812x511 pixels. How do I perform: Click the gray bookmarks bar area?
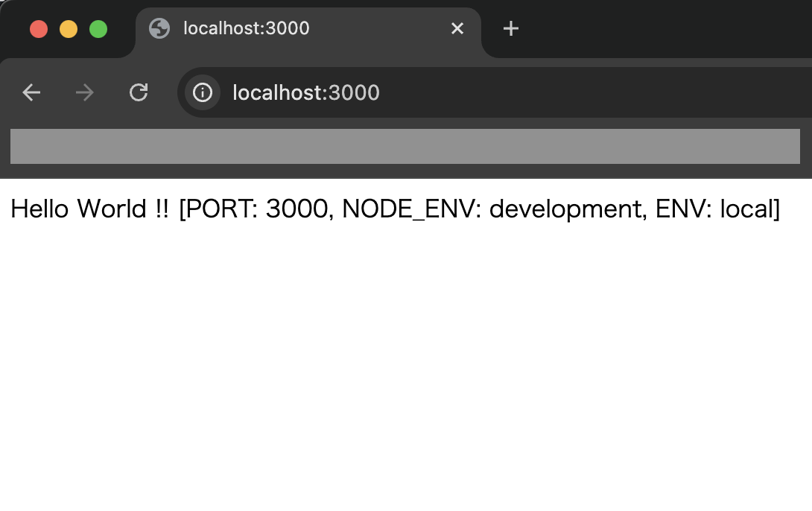click(x=405, y=146)
